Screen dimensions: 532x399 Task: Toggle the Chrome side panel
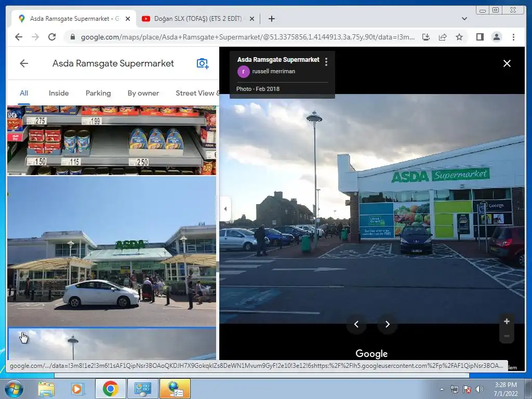pyautogui.click(x=480, y=37)
